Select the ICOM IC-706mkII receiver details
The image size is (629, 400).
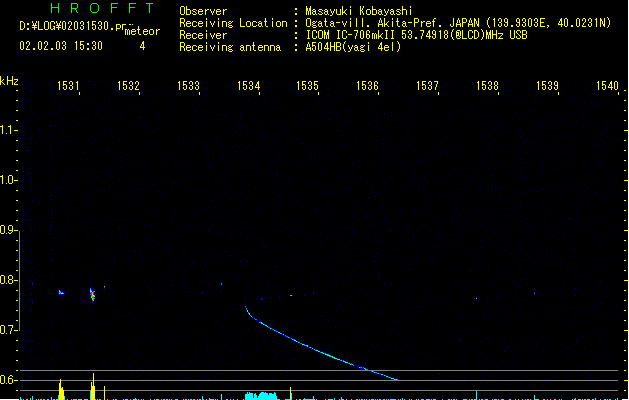[416, 35]
